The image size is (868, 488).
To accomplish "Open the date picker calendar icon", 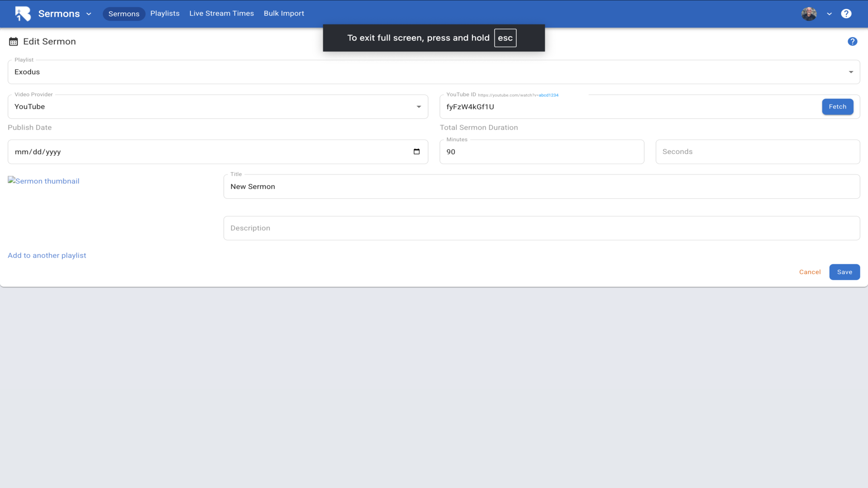I will [416, 152].
